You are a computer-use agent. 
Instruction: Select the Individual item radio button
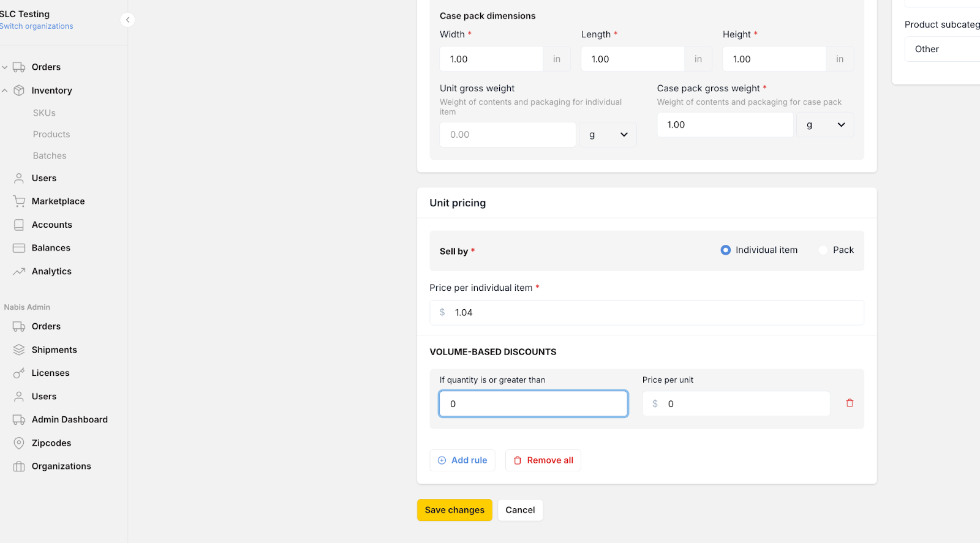point(726,250)
